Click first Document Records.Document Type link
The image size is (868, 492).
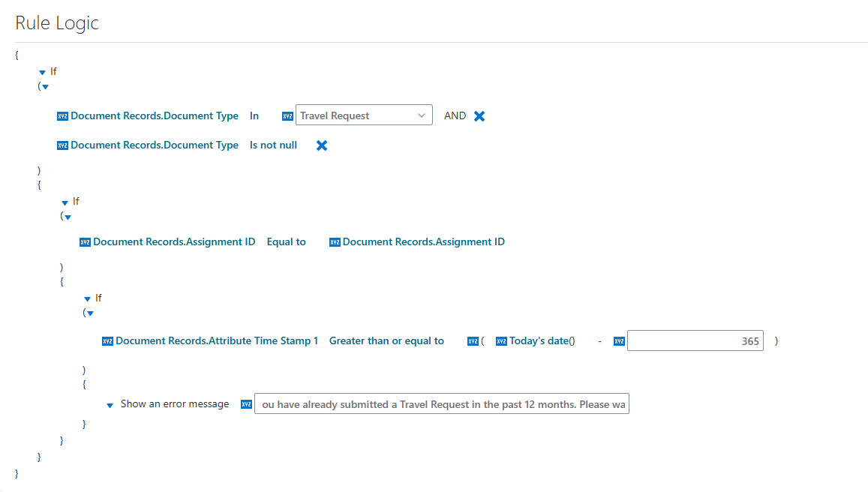155,115
